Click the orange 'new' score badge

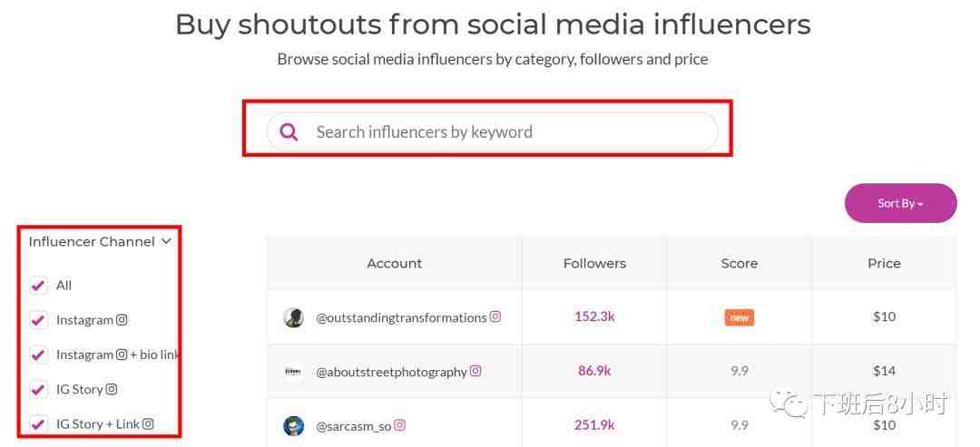point(739,317)
